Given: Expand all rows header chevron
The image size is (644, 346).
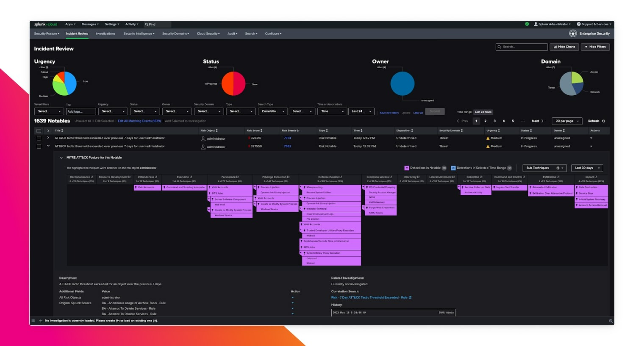Looking at the screenshot, I should click(x=48, y=131).
